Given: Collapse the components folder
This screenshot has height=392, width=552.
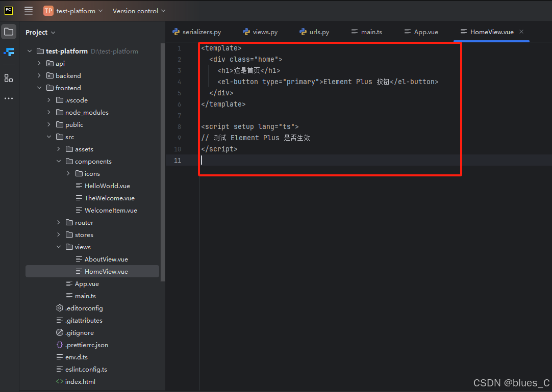Looking at the screenshot, I should click(59, 161).
